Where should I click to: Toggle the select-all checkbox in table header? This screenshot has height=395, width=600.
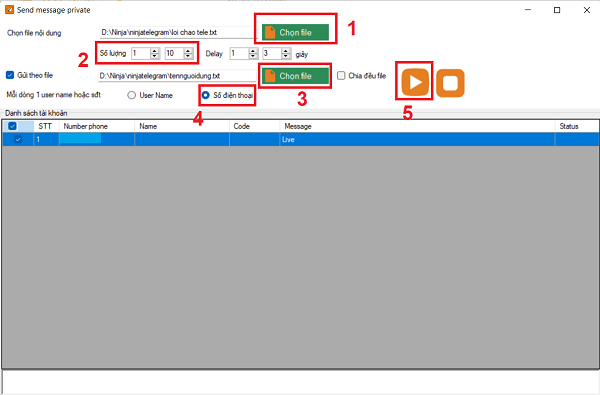click(12, 126)
